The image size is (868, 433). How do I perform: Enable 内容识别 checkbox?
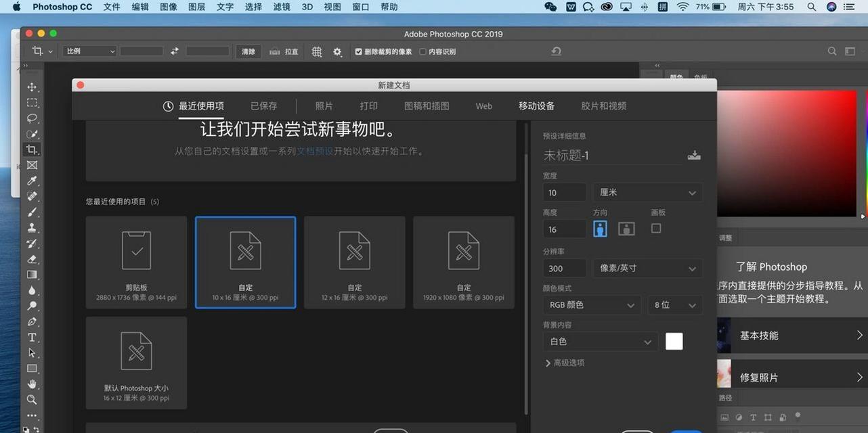point(422,51)
